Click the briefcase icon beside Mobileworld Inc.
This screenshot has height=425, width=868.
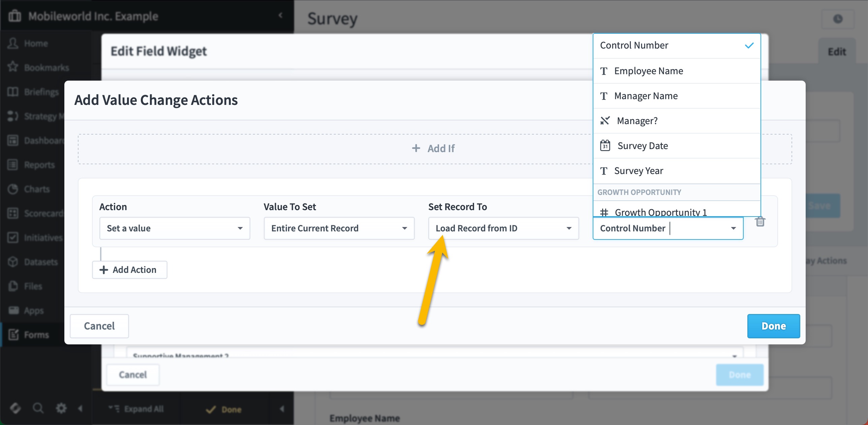(x=14, y=16)
